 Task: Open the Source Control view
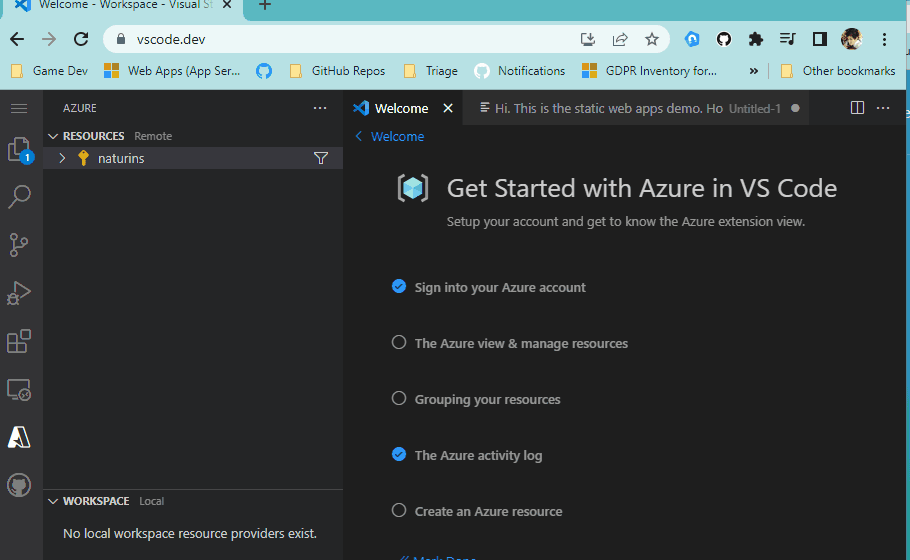(x=19, y=245)
